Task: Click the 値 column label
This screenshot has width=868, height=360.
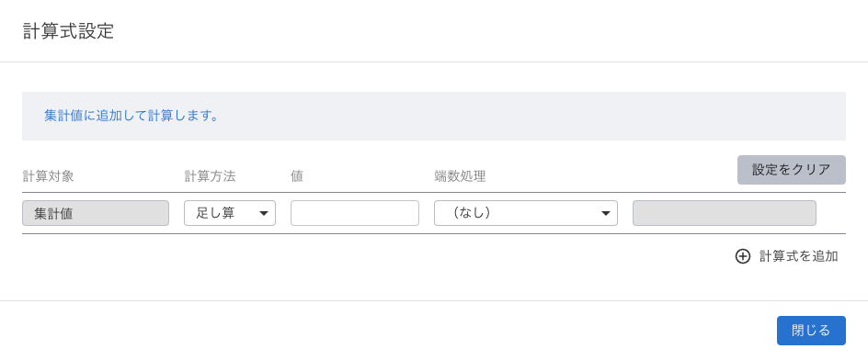Action: 297,176
